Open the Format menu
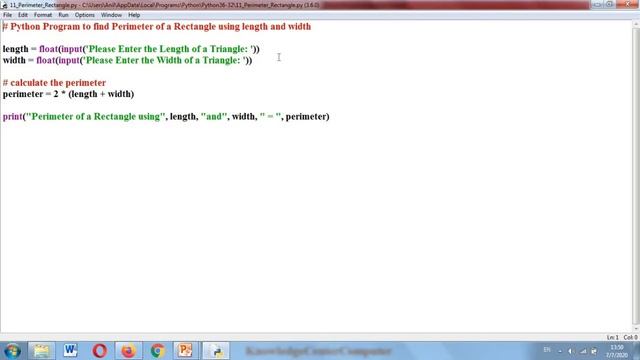The width and height of the screenshot is (640, 360). 42,15
